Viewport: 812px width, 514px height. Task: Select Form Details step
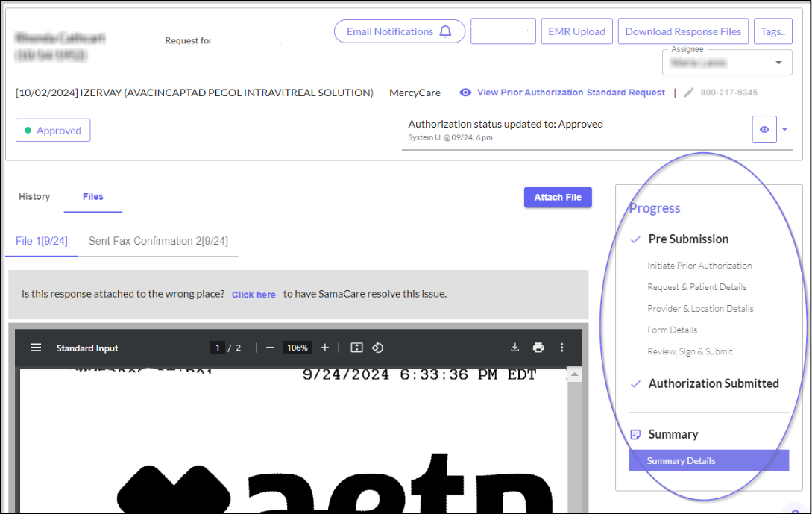point(672,330)
